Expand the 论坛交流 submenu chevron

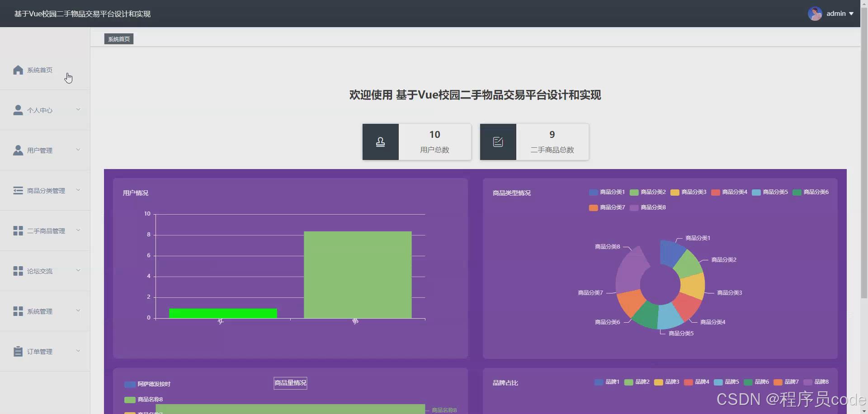click(78, 270)
